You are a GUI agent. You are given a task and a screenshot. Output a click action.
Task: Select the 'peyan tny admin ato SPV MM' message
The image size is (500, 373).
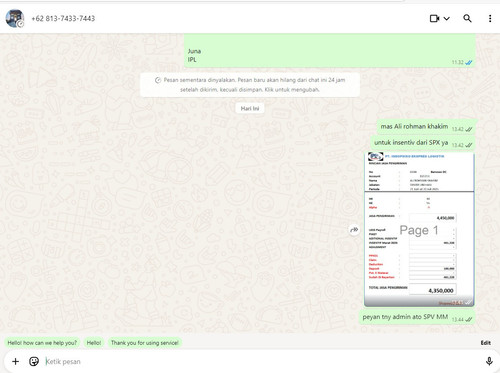point(417,317)
